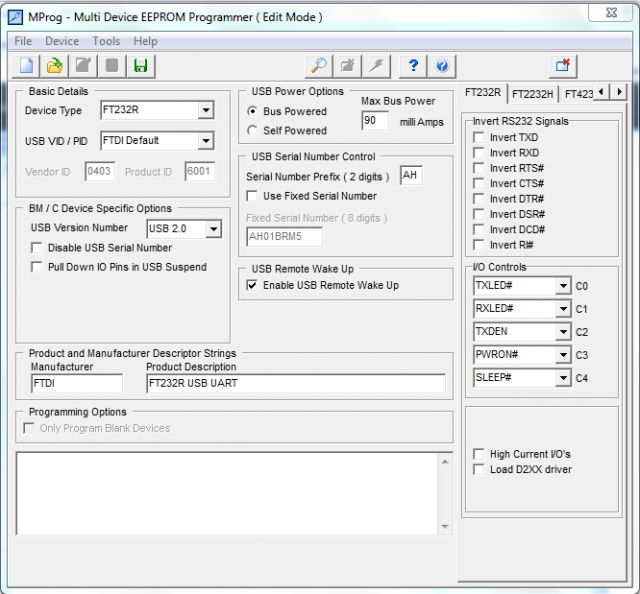640x594 pixels.
Task: Enable Load D2XX driver checkbox
Action: (478, 469)
